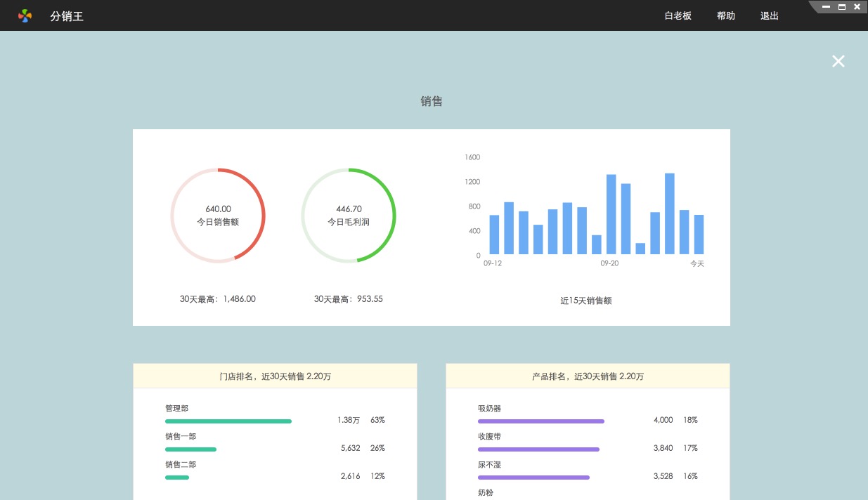Click the 产品排名 panel header
This screenshot has height=500, width=868.
coord(588,376)
